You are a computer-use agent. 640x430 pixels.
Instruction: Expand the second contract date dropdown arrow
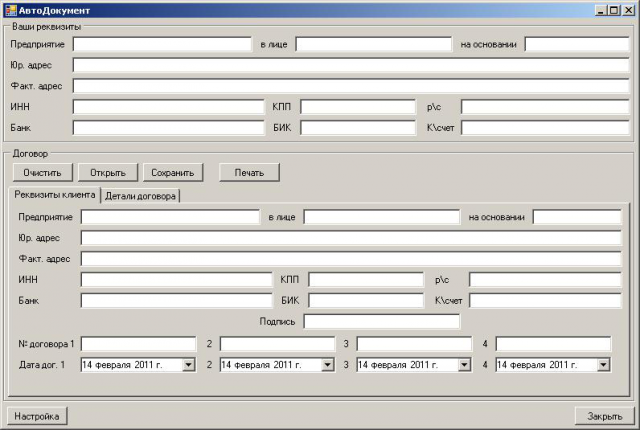pos(327,365)
